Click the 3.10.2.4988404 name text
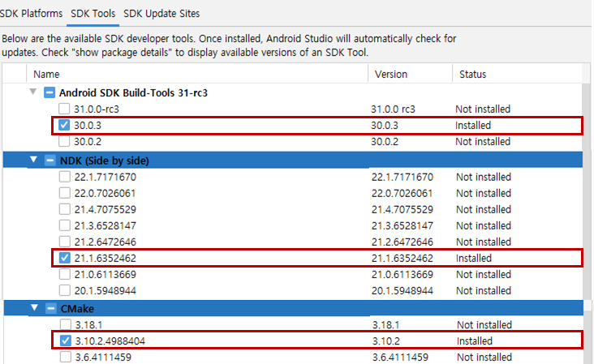The height and width of the screenshot is (364, 594). (110, 341)
